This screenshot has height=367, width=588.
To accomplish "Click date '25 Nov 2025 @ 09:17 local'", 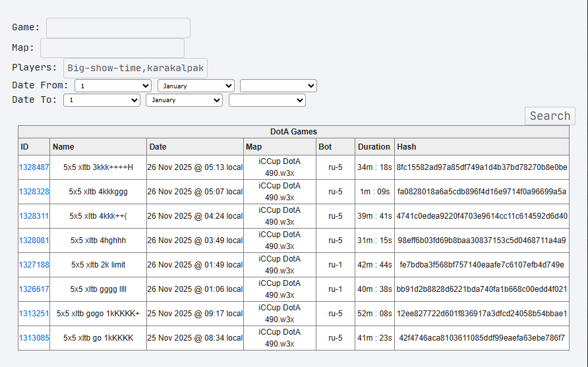I will click(195, 314).
